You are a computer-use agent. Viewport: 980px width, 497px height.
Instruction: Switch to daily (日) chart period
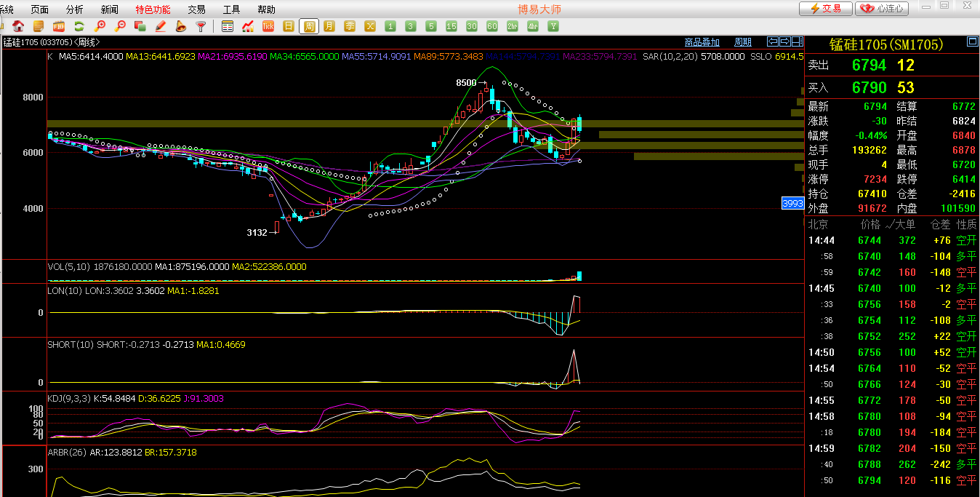(x=289, y=26)
